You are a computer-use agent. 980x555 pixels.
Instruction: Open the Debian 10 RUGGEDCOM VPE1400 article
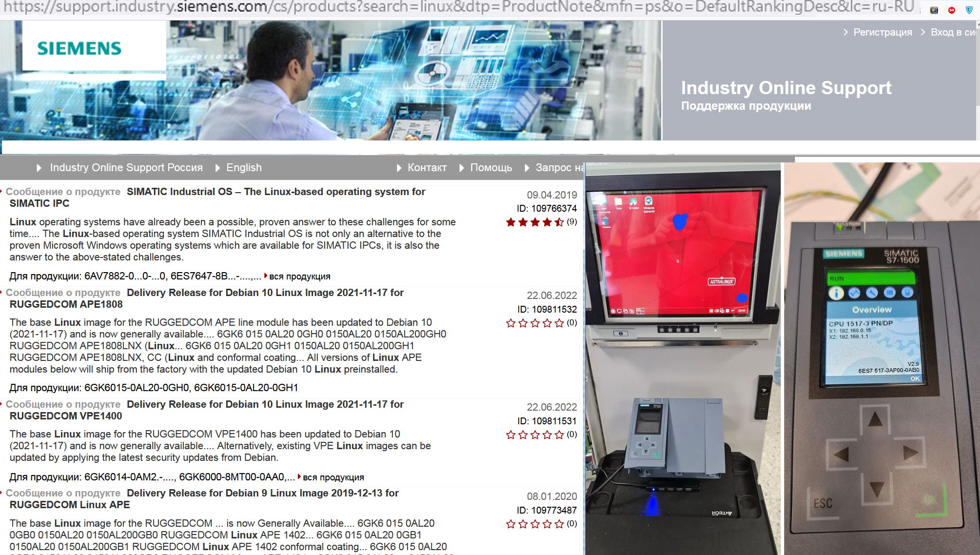coord(207,410)
